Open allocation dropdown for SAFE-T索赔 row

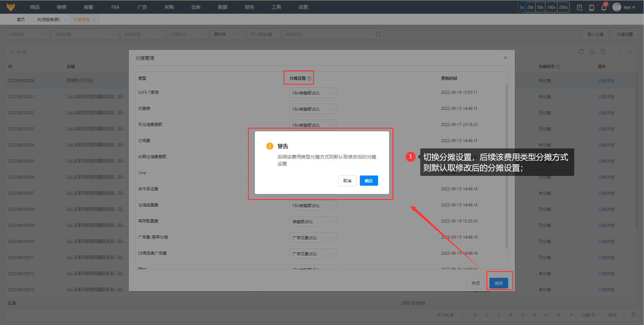(x=313, y=93)
